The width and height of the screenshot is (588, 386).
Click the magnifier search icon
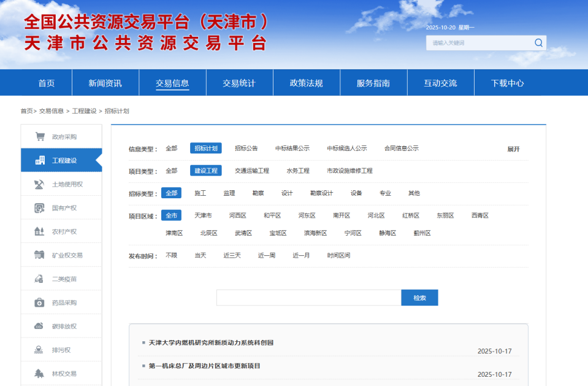(538, 43)
